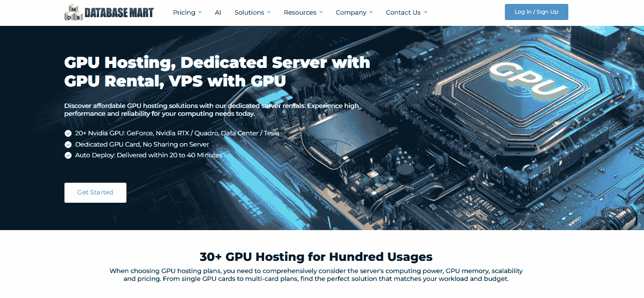Go to the AI page

coord(218,12)
